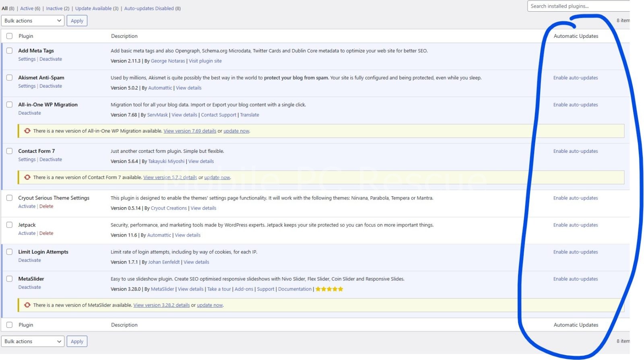The height and width of the screenshot is (360, 644).
Task: Click update now for Contact Form 7
Action: click(x=217, y=177)
